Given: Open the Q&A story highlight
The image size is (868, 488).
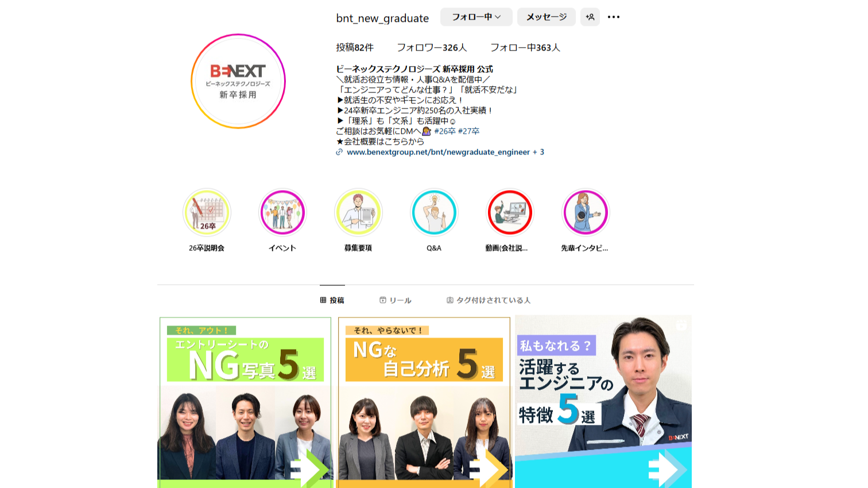Looking at the screenshot, I should 434,212.
